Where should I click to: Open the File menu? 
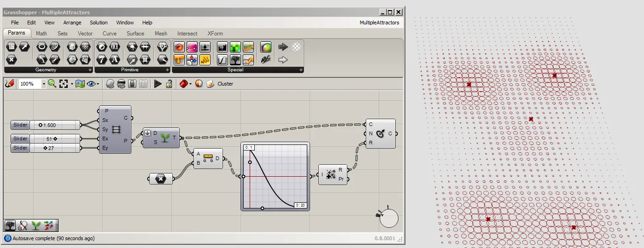coord(15,23)
